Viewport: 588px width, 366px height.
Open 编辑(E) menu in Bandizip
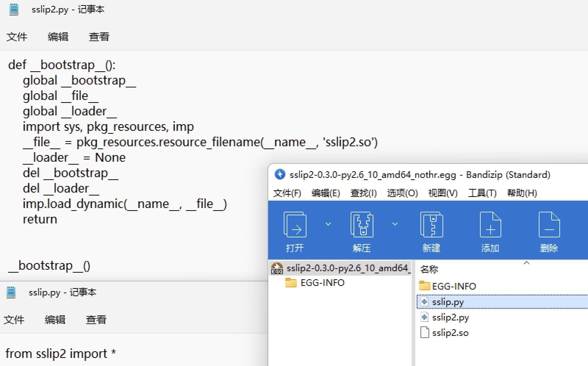pos(326,193)
